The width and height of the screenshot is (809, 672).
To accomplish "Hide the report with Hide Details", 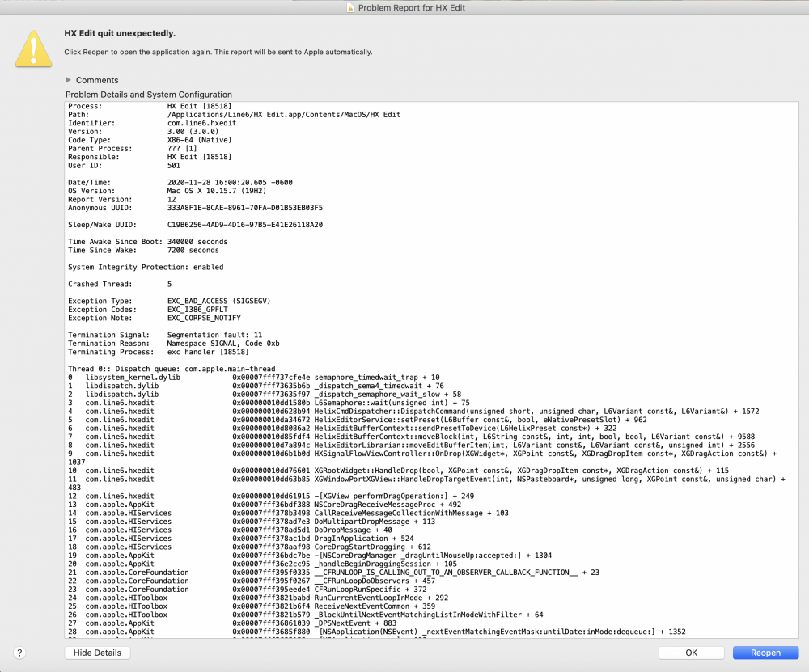I will click(97, 653).
